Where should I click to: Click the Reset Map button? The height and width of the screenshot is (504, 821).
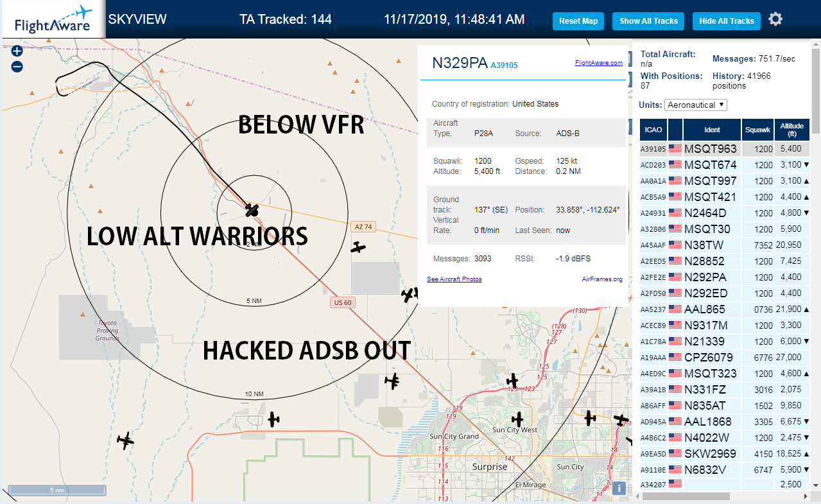[578, 21]
